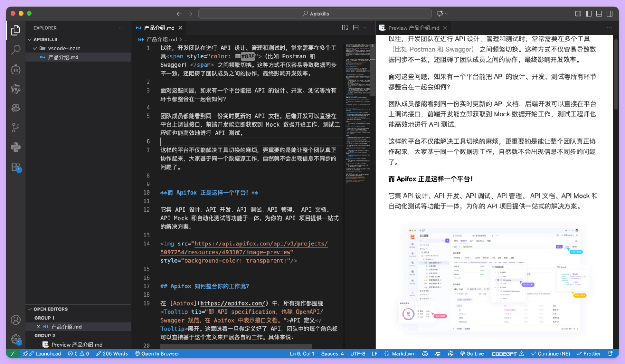This screenshot has height=364, width=625.
Task: Click Open In Browser in the status bar
Action: tap(157, 353)
